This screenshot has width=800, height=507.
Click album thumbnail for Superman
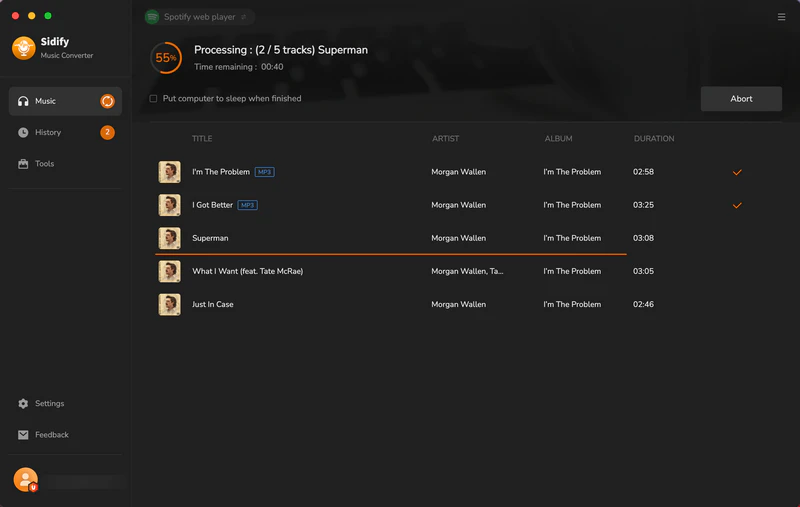click(169, 238)
